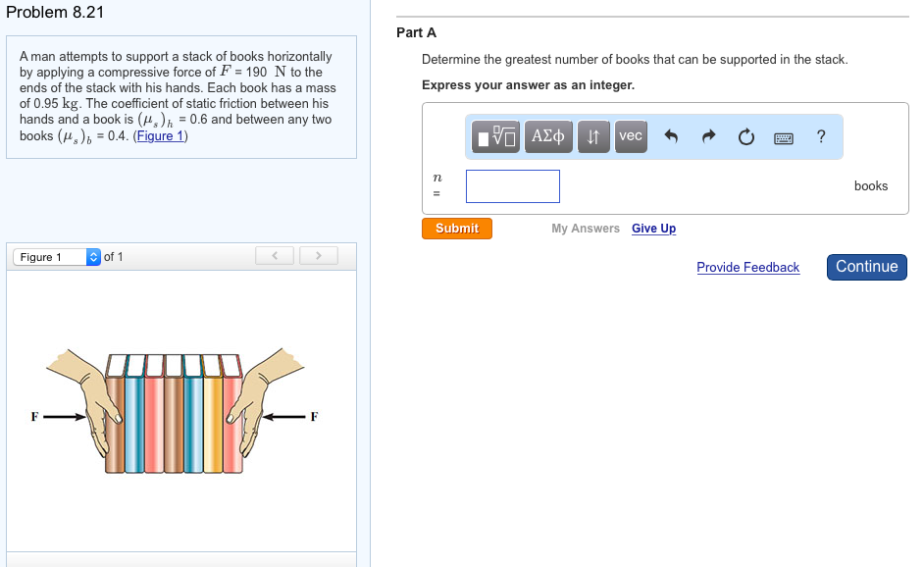Image resolution: width=924 pixels, height=567 pixels.
Task: Click the previous figure chevron
Action: click(274, 255)
